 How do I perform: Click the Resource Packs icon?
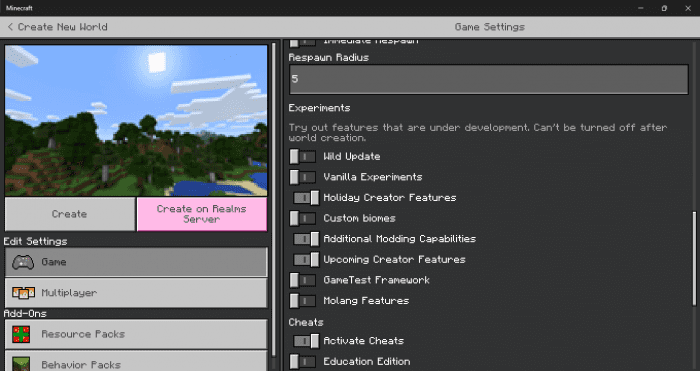(x=21, y=334)
